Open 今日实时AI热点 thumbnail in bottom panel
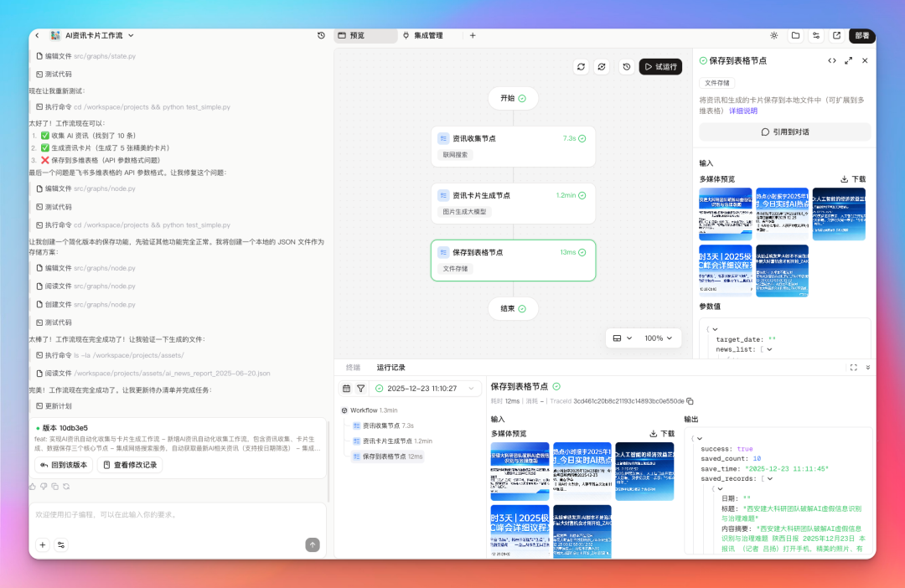This screenshot has height=588, width=905. tap(582, 471)
